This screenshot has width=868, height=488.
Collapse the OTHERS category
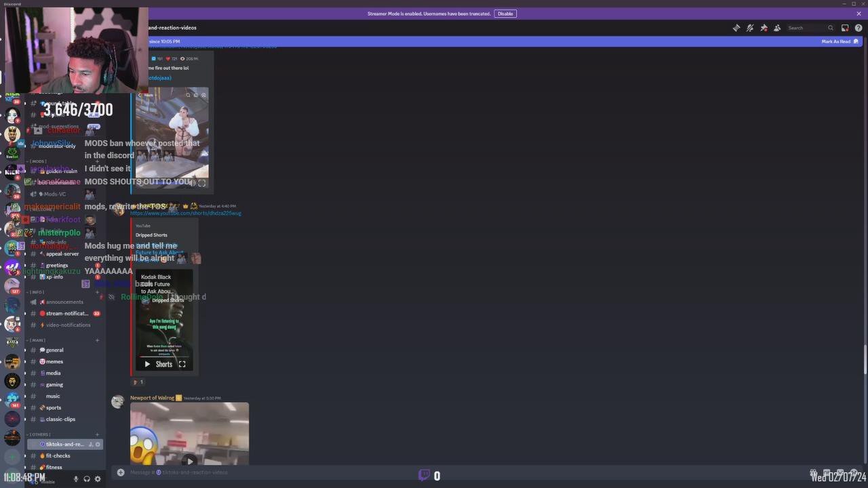[38, 434]
